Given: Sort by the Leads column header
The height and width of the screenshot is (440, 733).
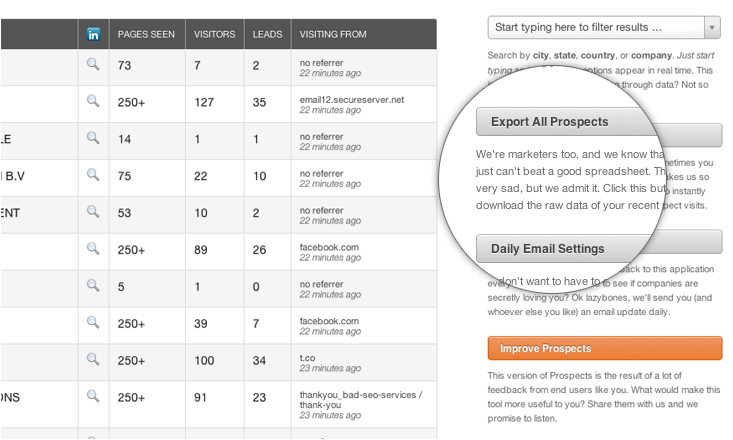Looking at the screenshot, I should point(267,34).
